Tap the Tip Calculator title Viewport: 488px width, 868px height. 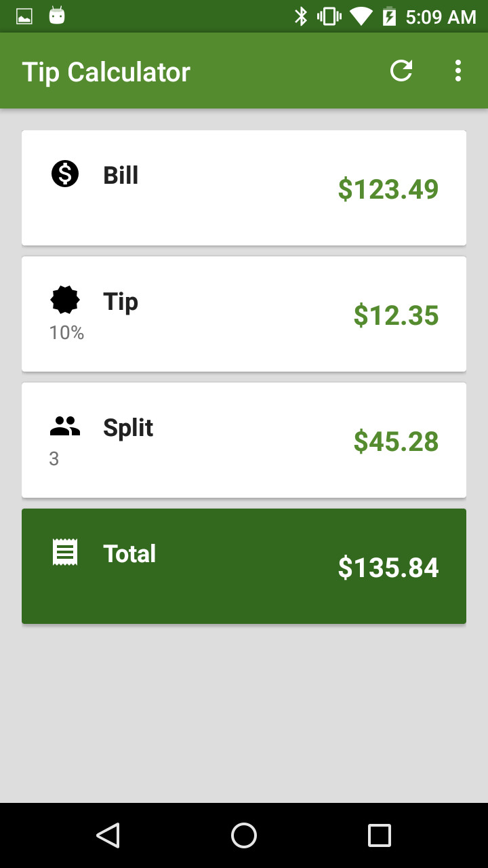[106, 72]
